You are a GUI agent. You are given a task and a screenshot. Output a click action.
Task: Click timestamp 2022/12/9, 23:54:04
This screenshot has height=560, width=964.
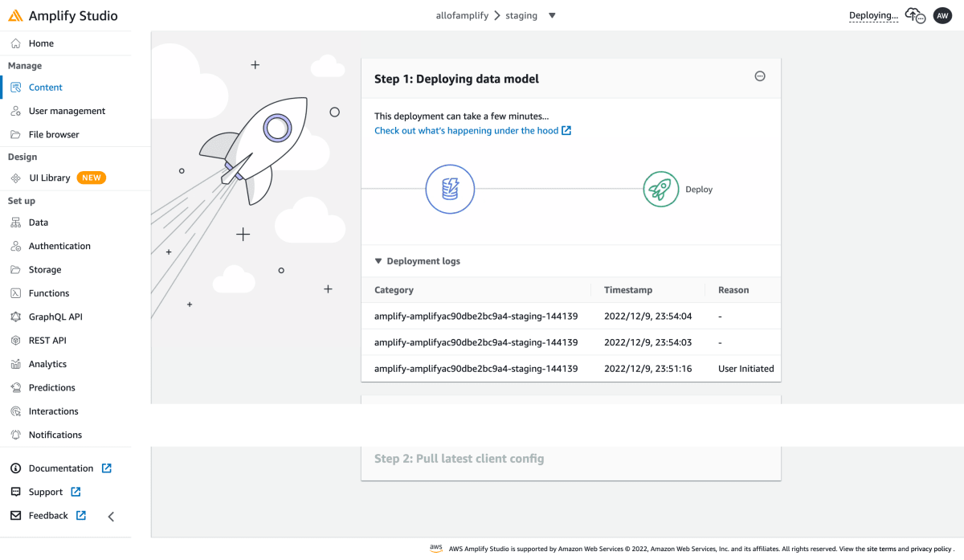[x=647, y=317]
